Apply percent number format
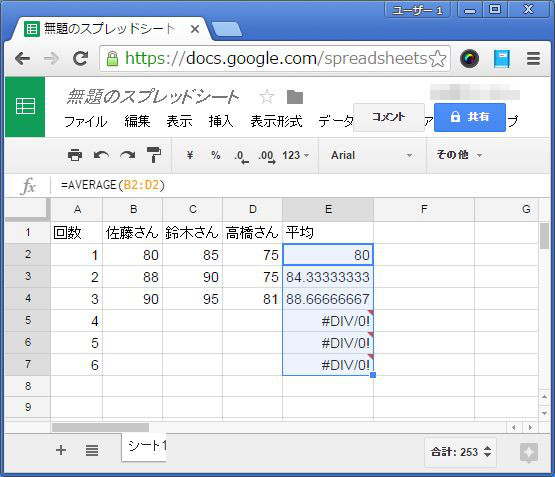555x477 pixels. point(216,155)
